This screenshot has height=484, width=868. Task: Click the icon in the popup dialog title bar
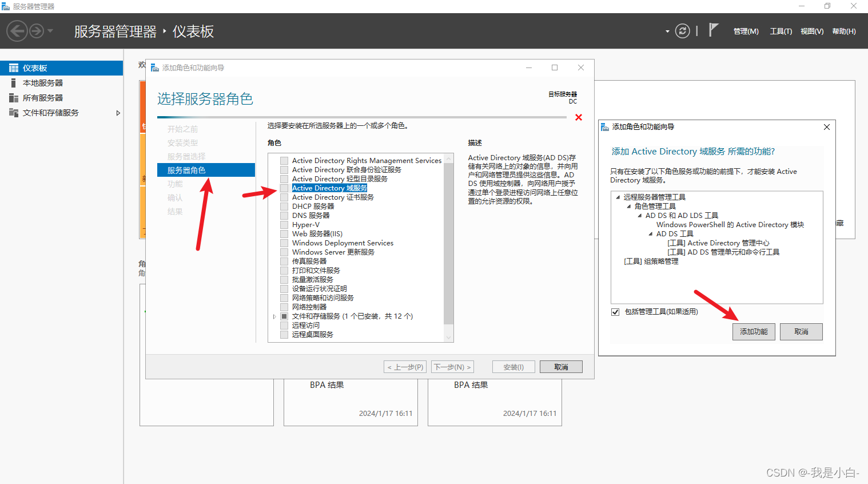coord(605,127)
